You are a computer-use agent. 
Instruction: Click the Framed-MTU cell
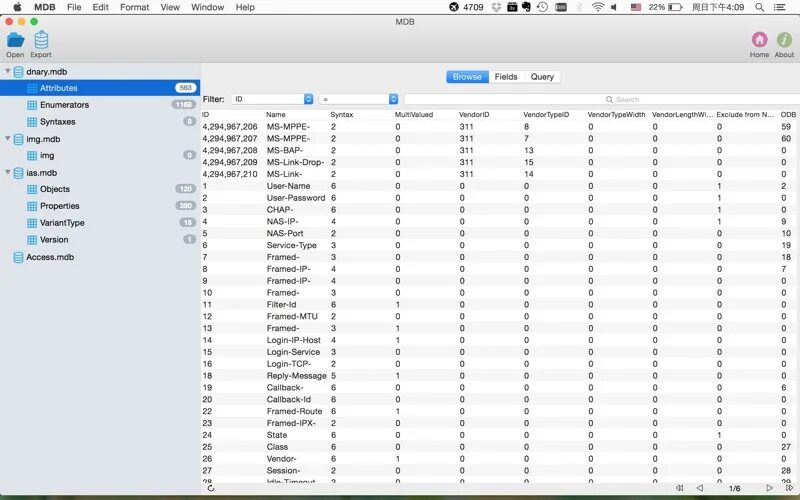292,317
